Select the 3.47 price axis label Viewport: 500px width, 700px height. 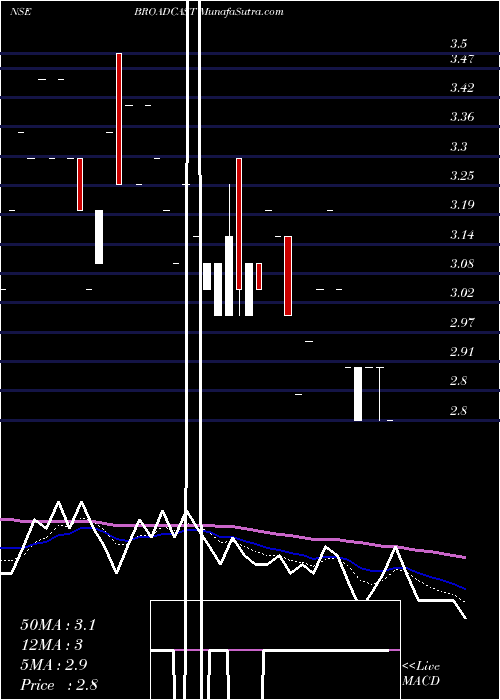pyautogui.click(x=462, y=59)
